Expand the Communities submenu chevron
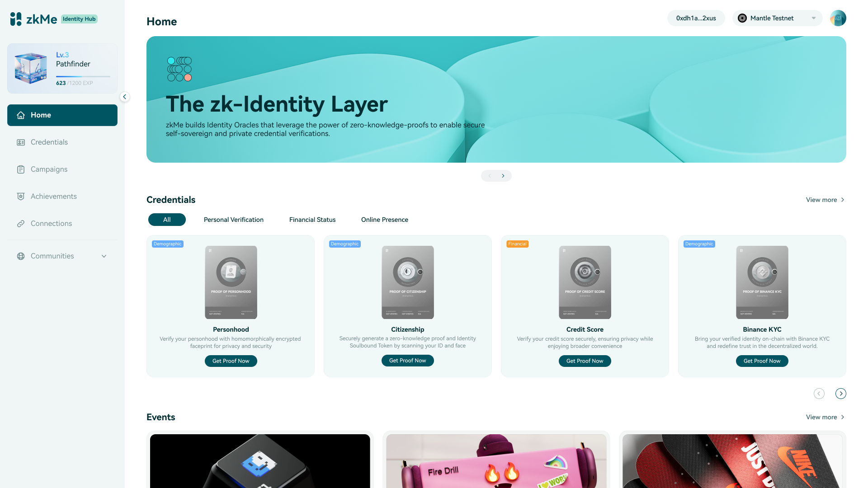 coord(104,256)
